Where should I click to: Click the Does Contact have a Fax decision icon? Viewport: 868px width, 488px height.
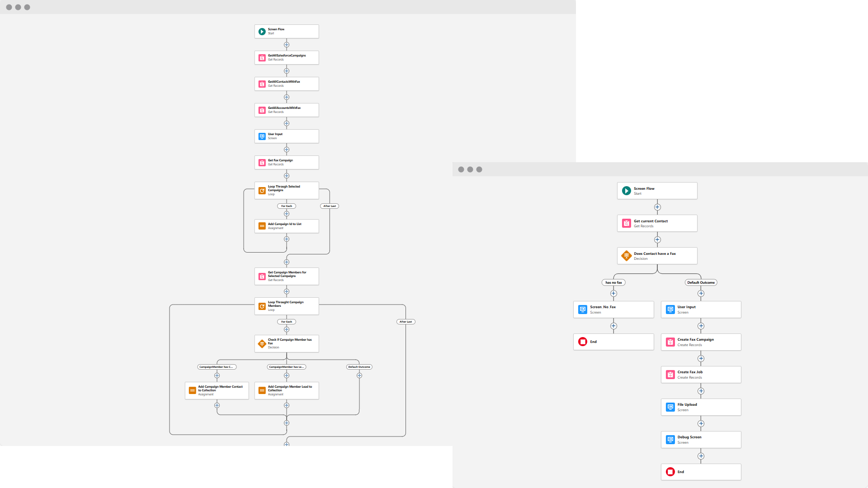(x=626, y=256)
